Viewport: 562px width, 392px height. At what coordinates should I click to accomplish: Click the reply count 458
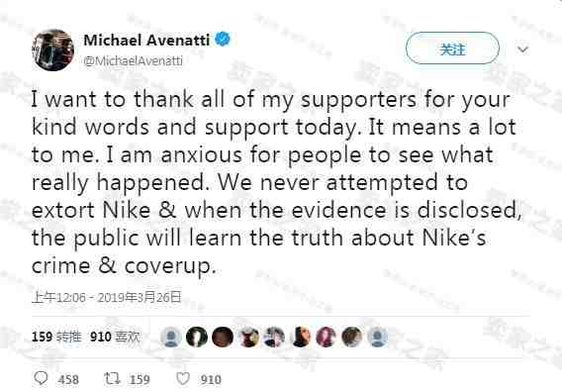click(68, 379)
